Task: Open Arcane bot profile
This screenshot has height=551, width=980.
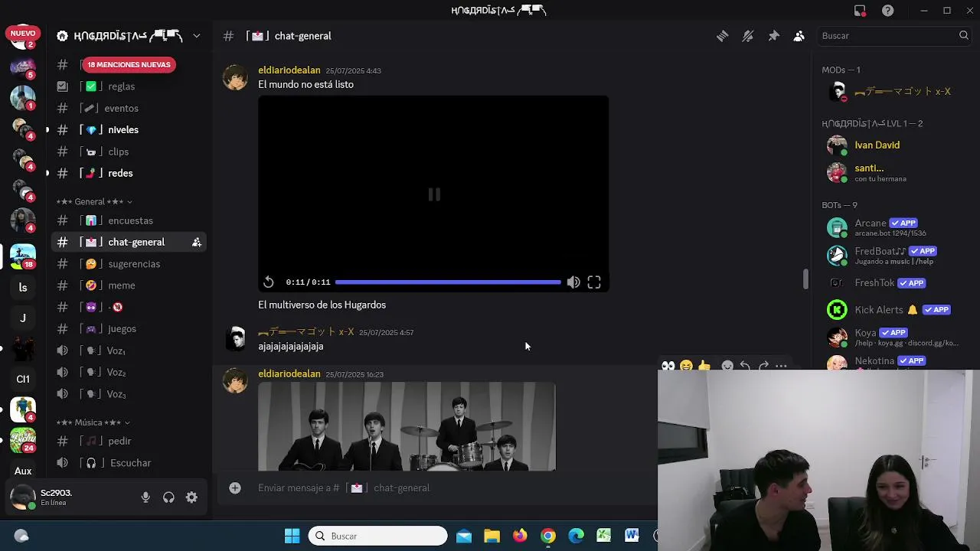Action: pos(890,227)
